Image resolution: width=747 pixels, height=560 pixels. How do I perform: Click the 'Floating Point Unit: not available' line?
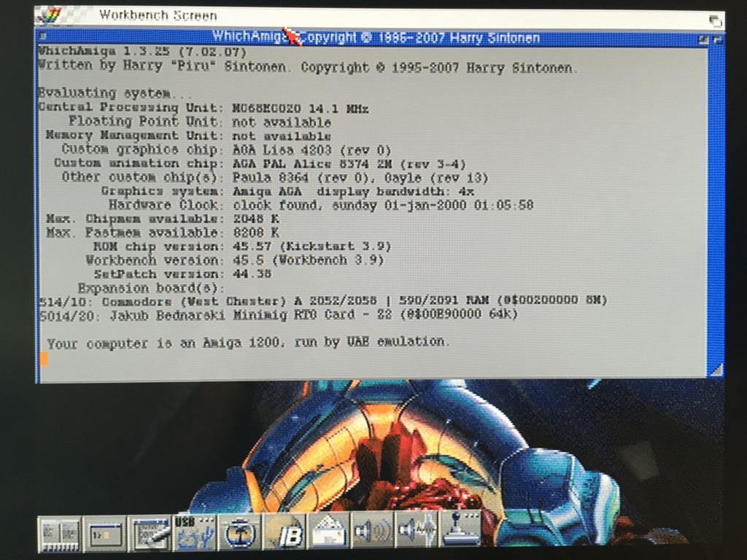200,122
